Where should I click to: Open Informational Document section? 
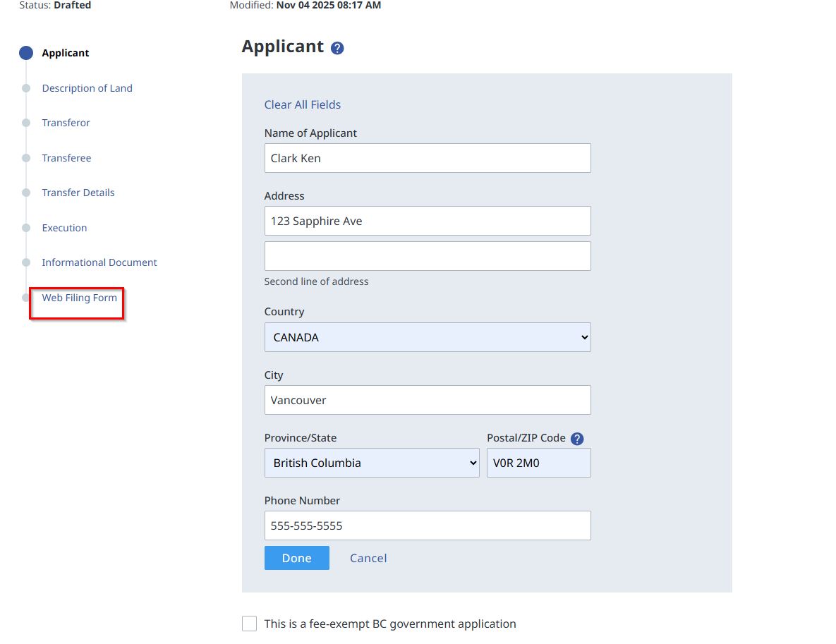click(x=99, y=262)
